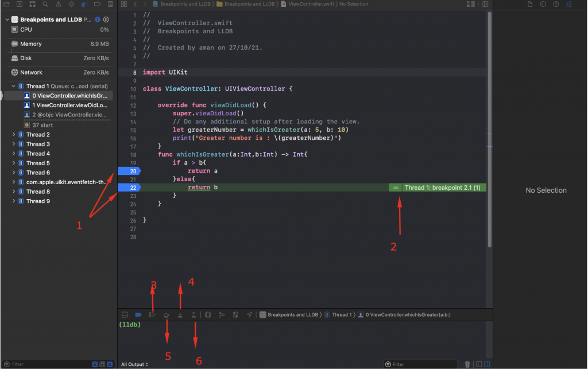
Task: Click the Debug Memory Graph icon
Action: pyautogui.click(x=222, y=314)
